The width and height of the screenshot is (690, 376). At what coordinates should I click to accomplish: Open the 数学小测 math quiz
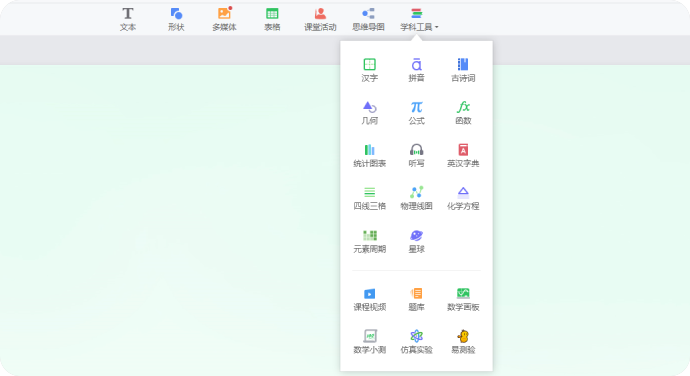(370, 342)
